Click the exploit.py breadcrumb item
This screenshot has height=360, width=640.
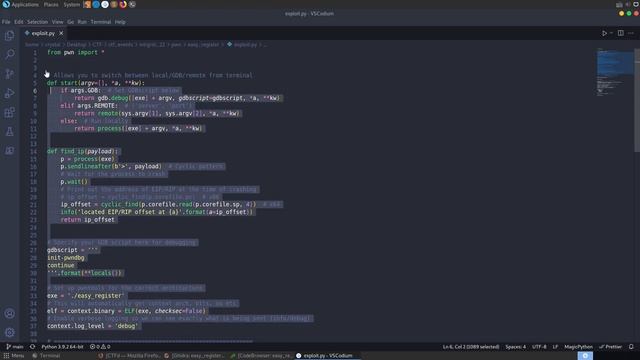pos(242,44)
